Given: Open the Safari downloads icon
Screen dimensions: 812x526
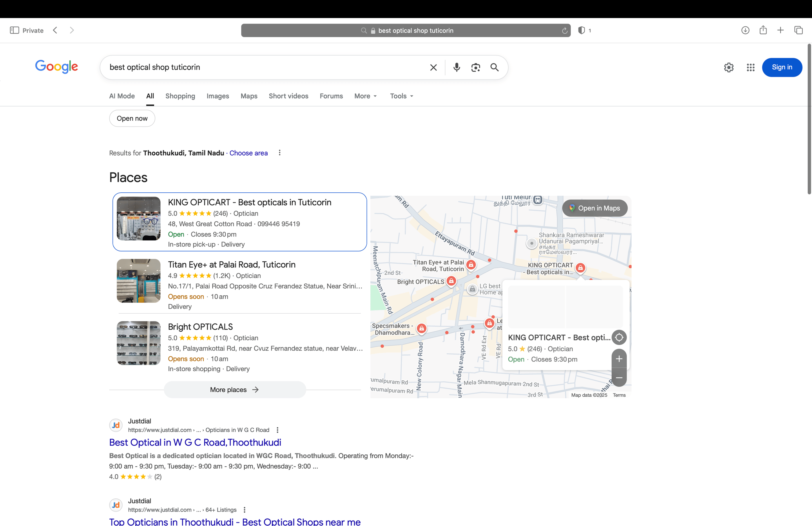Looking at the screenshot, I should 746,30.
